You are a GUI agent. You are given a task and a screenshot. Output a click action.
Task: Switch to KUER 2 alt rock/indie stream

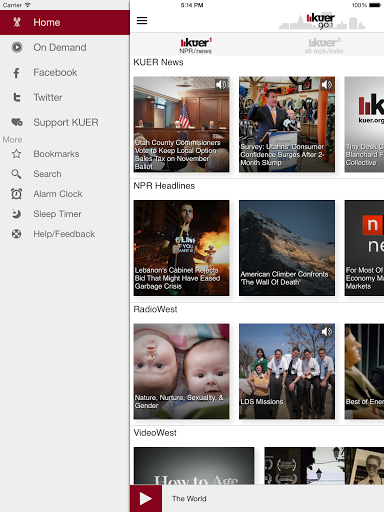(324, 46)
